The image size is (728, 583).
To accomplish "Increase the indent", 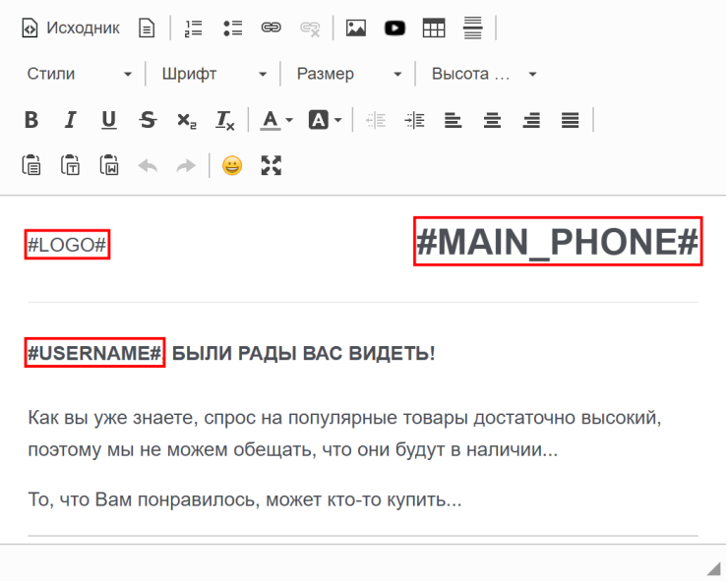I will [414, 120].
